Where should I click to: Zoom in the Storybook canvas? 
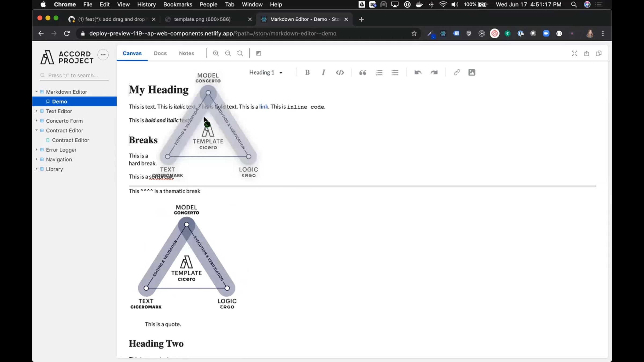click(216, 53)
